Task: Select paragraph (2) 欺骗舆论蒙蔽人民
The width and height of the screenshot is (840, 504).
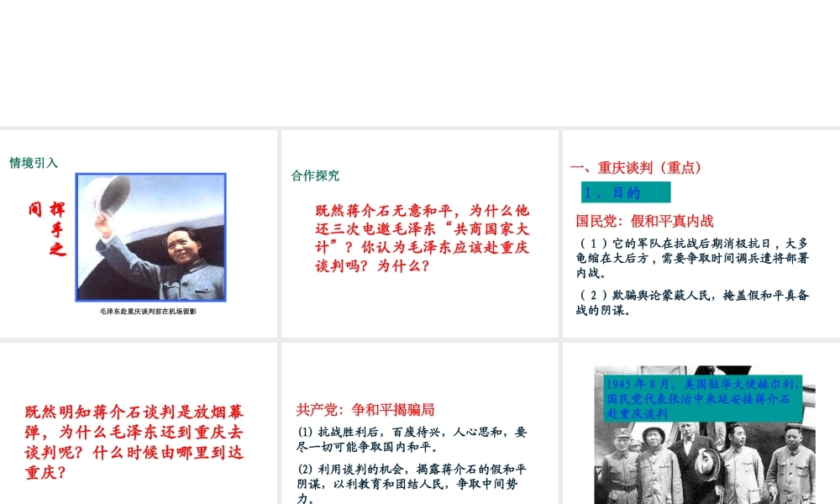Action: [x=692, y=302]
